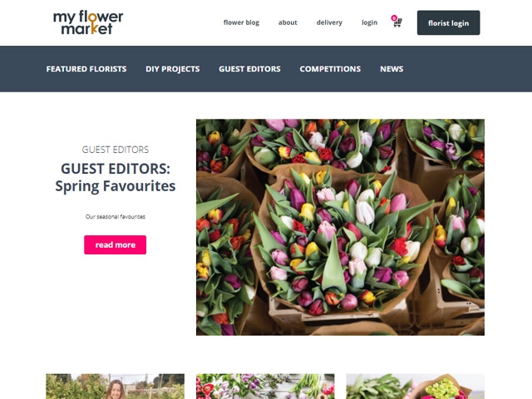Click the florist login button
The width and height of the screenshot is (532, 399).
(448, 22)
